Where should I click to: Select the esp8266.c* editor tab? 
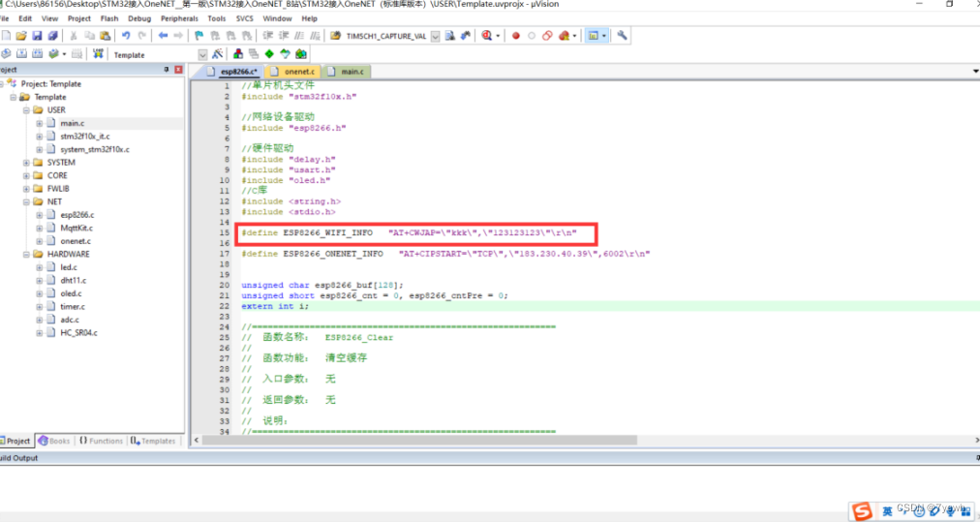(x=231, y=72)
